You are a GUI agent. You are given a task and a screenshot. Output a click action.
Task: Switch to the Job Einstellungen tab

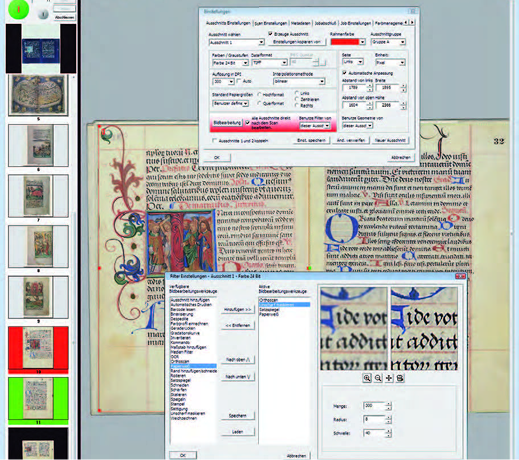click(355, 23)
